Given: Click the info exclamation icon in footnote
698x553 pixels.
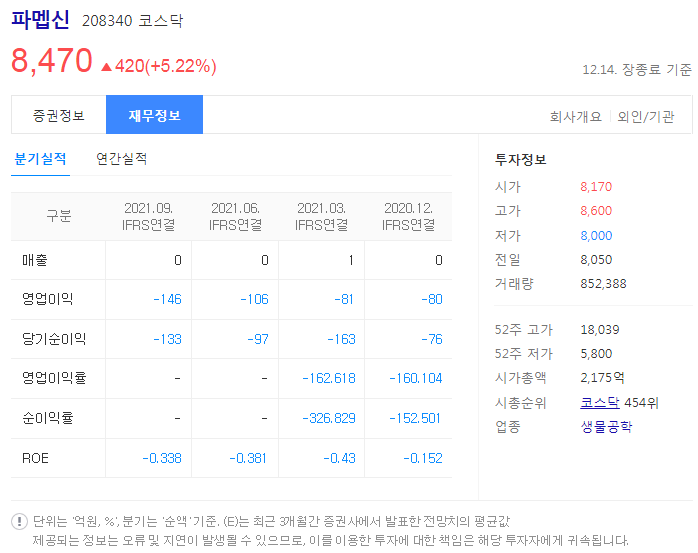Looking at the screenshot, I should [x=20, y=521].
